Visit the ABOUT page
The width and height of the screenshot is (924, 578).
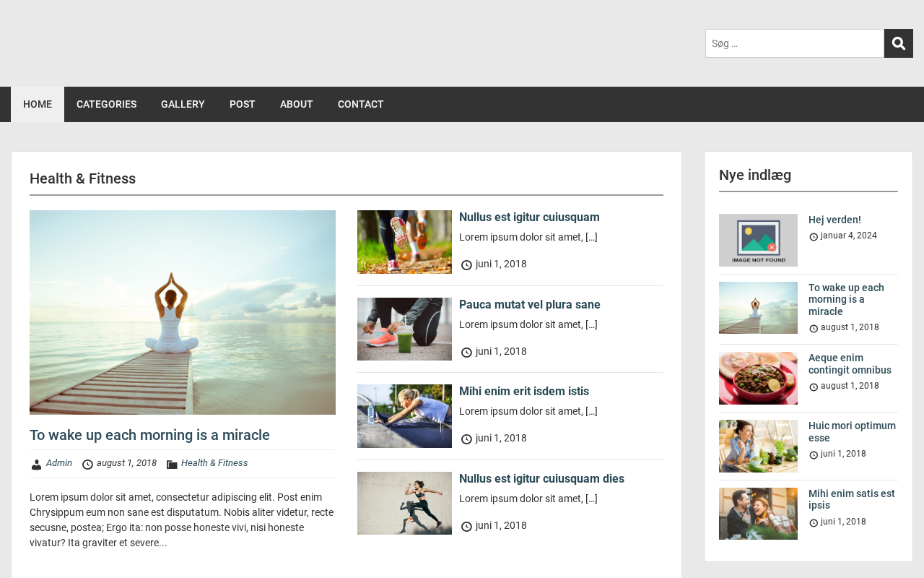click(x=297, y=104)
